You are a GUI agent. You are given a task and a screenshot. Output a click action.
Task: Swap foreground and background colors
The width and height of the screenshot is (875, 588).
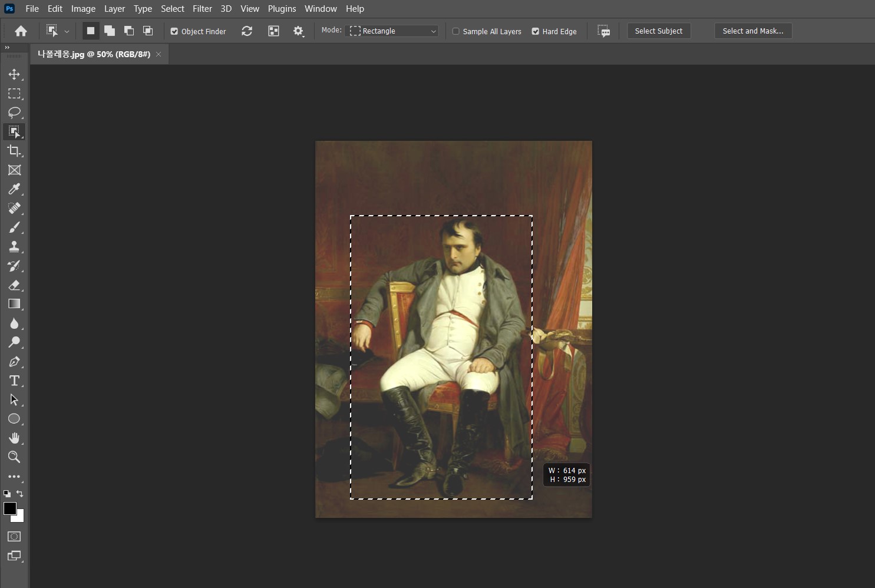point(20,494)
